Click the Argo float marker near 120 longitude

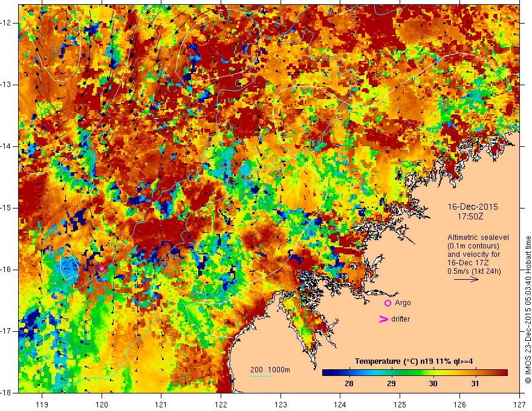coord(102,268)
